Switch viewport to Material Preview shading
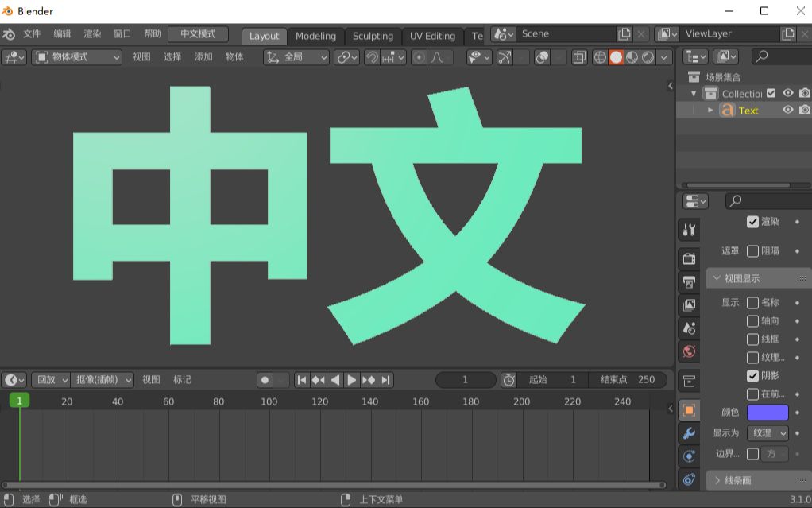Image resolution: width=812 pixels, height=508 pixels. [632, 56]
